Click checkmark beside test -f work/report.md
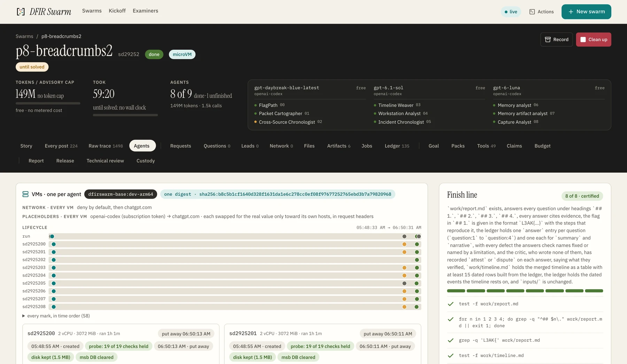The height and width of the screenshot is (364, 627). [x=450, y=304]
